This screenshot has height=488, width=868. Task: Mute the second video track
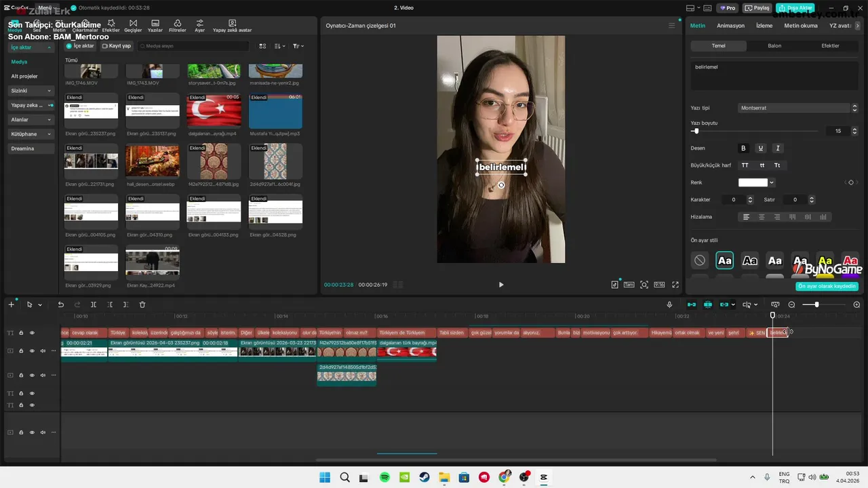click(x=43, y=375)
